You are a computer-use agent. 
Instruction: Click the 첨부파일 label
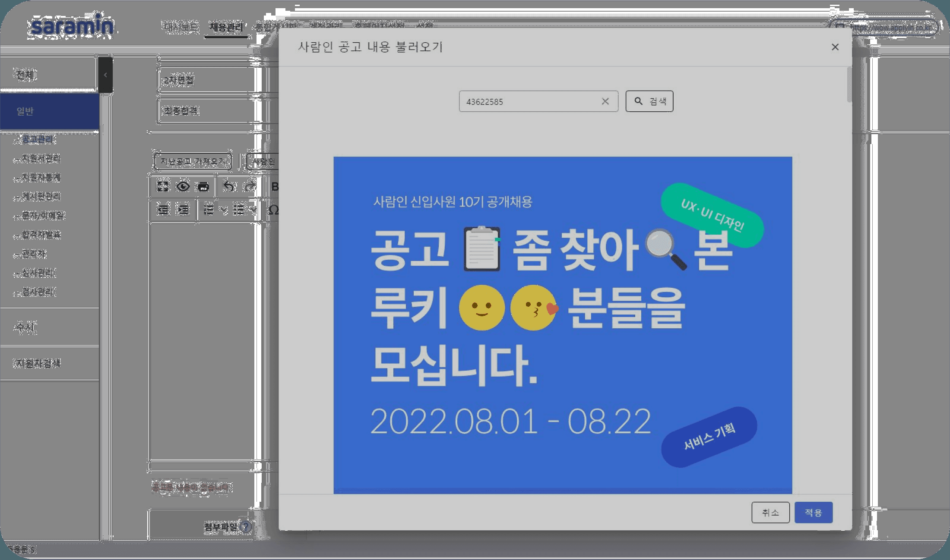coord(221,527)
